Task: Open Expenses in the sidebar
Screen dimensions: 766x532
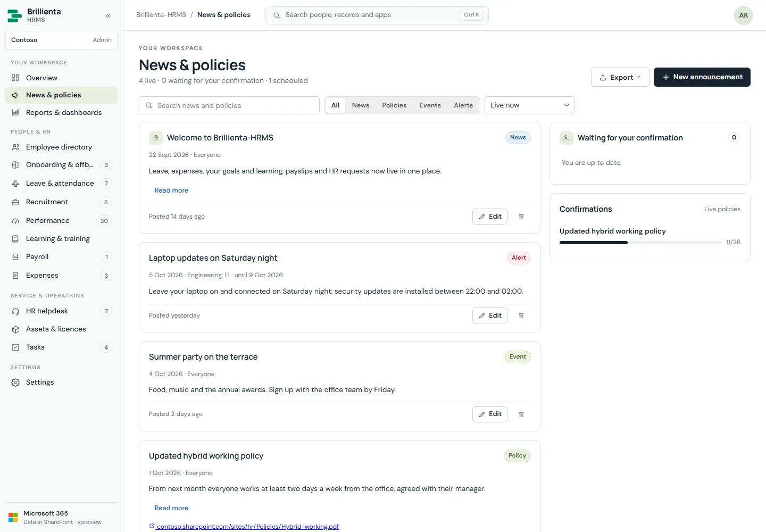Action: coord(61,276)
